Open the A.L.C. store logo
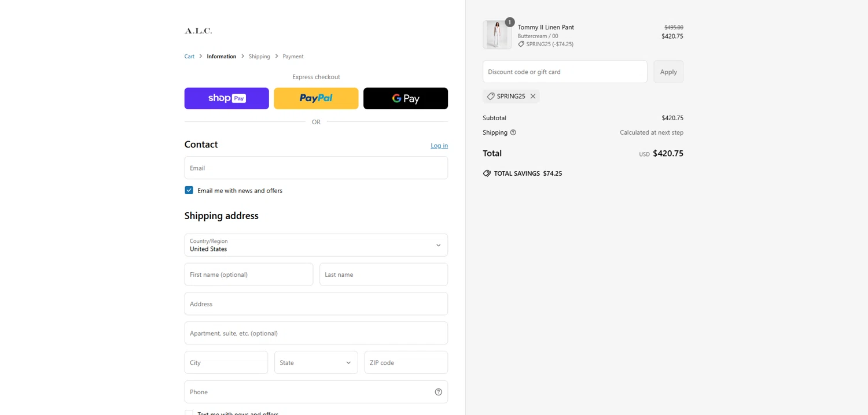Viewport: 868px width, 415px height. (198, 31)
